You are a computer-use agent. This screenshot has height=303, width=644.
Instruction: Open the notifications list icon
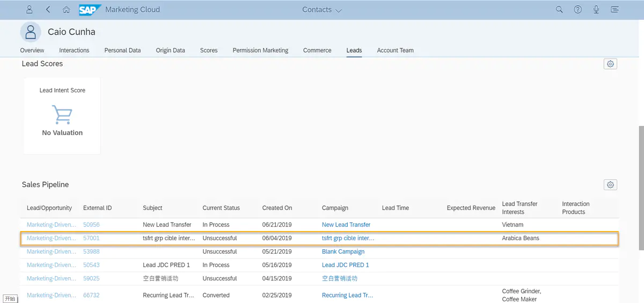tap(614, 10)
